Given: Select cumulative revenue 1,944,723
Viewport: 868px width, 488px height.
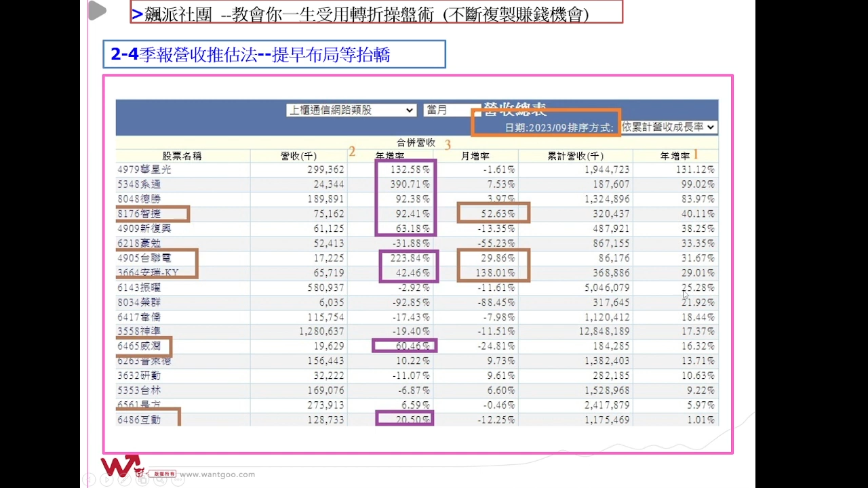Looking at the screenshot, I should 607,169.
